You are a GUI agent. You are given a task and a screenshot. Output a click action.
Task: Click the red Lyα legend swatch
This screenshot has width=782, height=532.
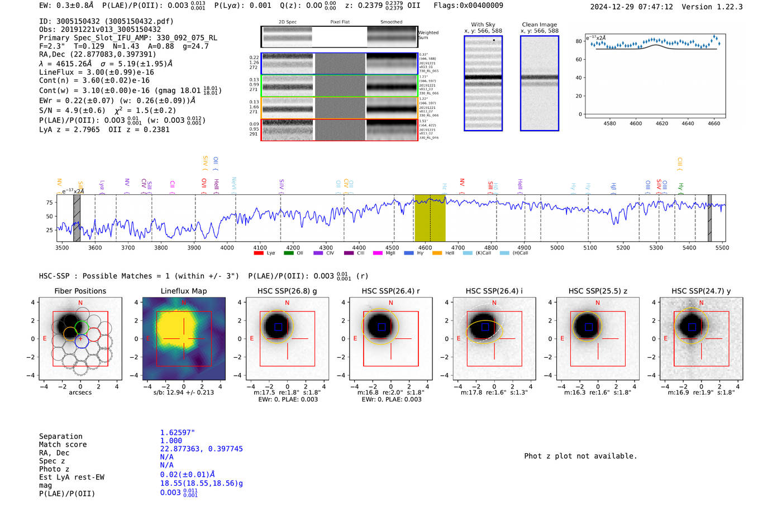pyautogui.click(x=258, y=253)
